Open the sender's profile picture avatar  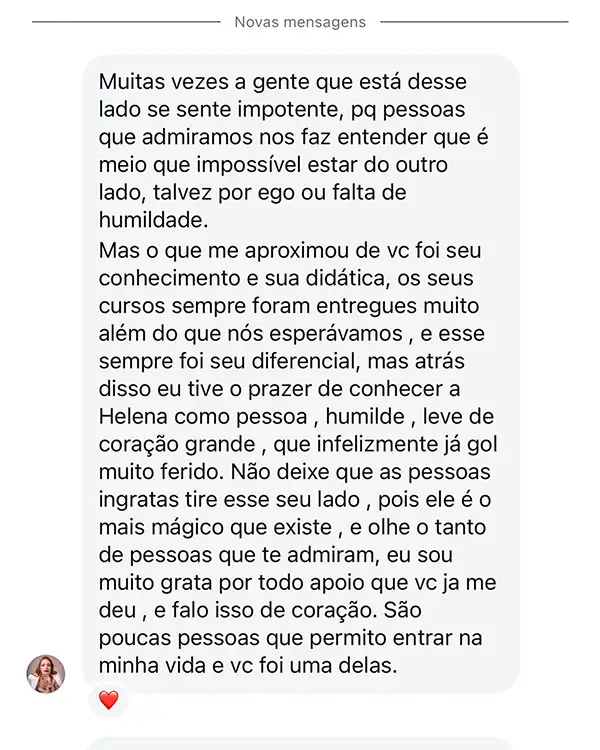45,674
